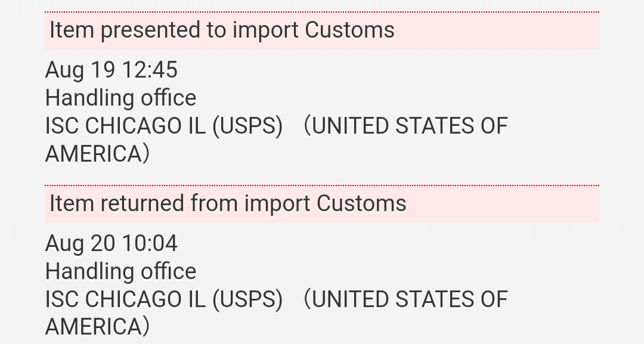Select the '12:45' timestamp

(150, 70)
